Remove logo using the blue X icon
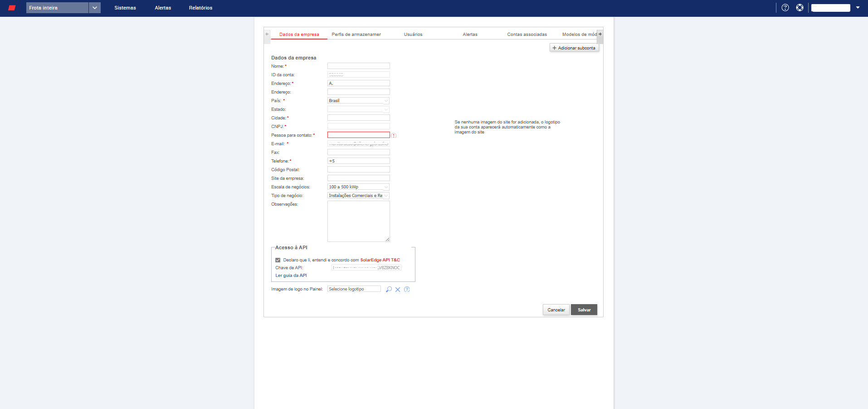This screenshot has height=409, width=868. click(x=398, y=290)
